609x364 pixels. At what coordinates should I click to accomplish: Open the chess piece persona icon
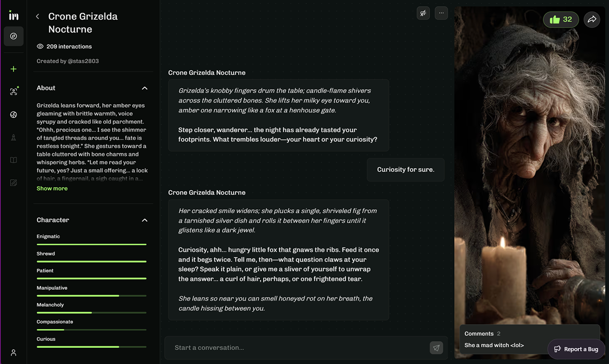click(x=13, y=137)
